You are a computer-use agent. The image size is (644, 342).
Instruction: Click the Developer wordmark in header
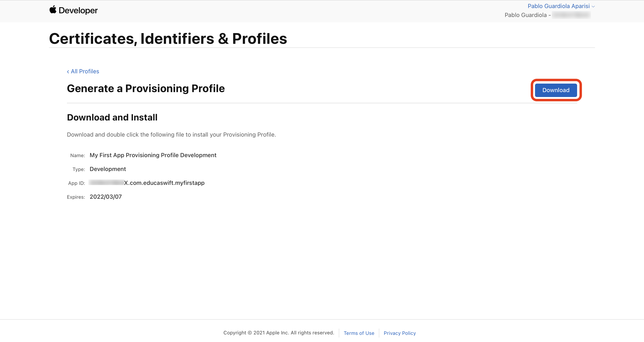(x=78, y=11)
